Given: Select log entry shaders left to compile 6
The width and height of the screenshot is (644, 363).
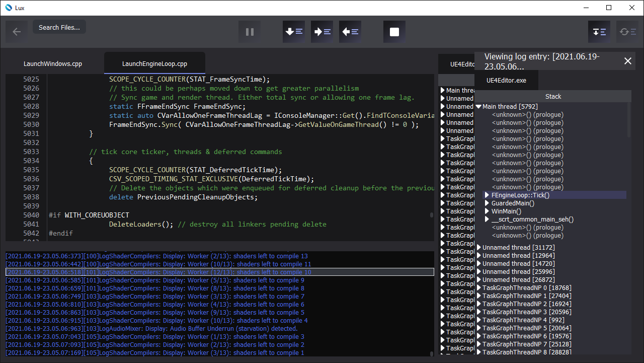Looking at the screenshot, I should point(220,304).
